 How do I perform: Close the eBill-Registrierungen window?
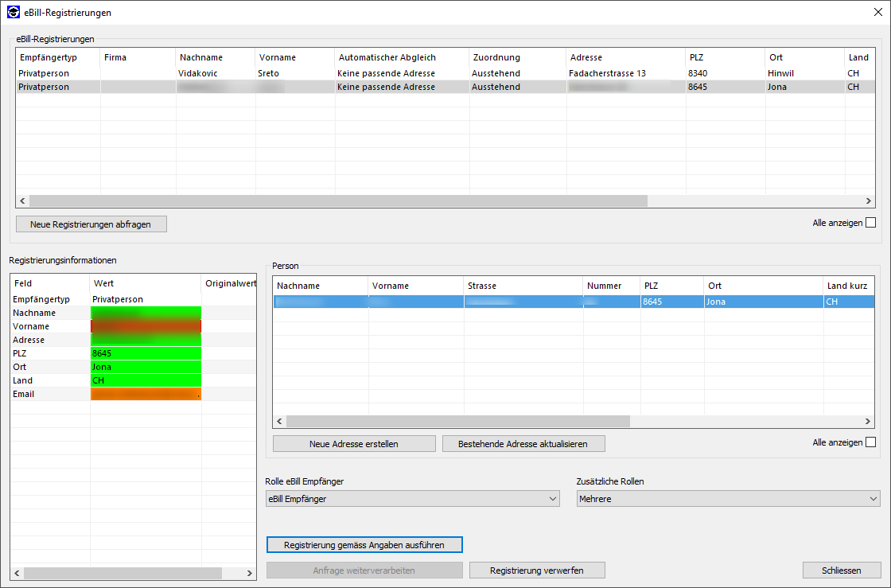877,13
